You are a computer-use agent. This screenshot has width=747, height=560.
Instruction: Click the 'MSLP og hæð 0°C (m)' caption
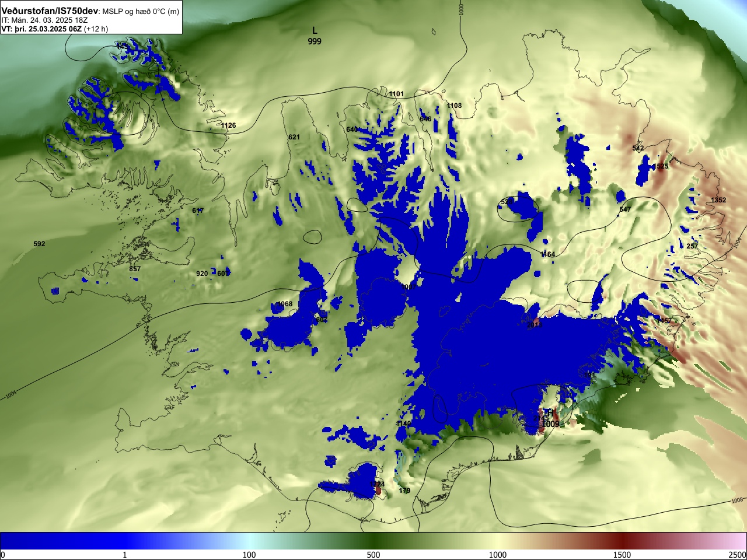(x=141, y=12)
